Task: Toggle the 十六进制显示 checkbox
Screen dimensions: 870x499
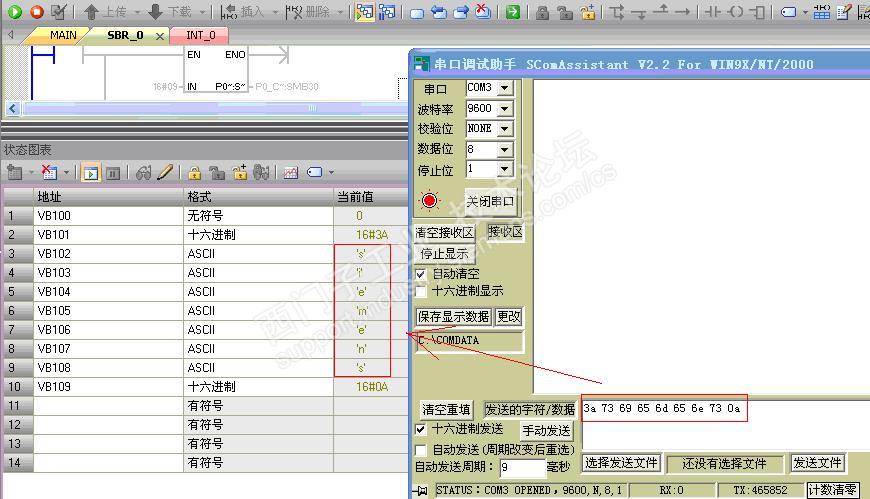Action: (x=421, y=291)
